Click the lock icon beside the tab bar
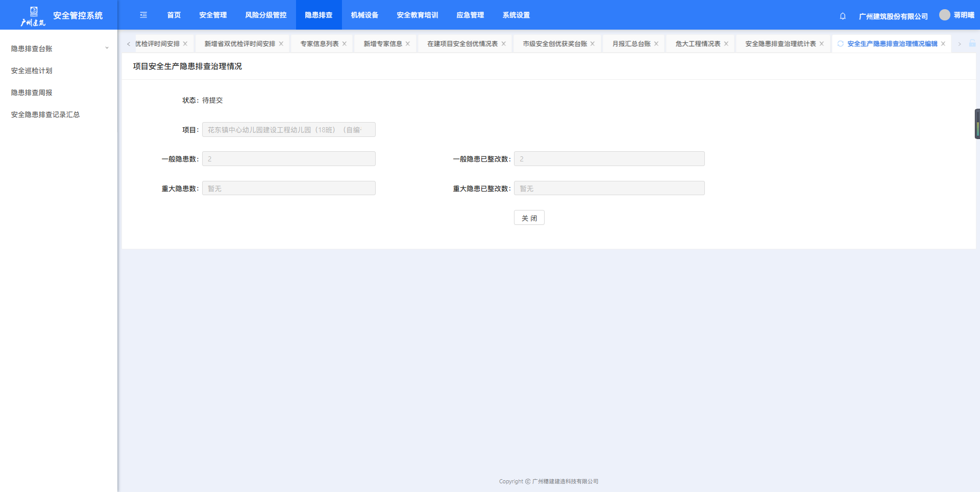This screenshot has width=980, height=492. point(972,44)
